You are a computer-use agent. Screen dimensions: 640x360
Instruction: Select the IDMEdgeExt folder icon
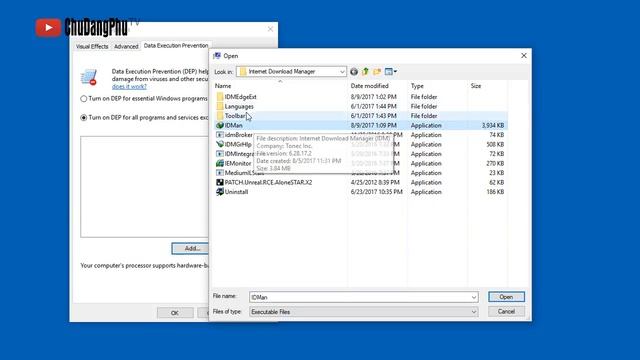pos(220,97)
